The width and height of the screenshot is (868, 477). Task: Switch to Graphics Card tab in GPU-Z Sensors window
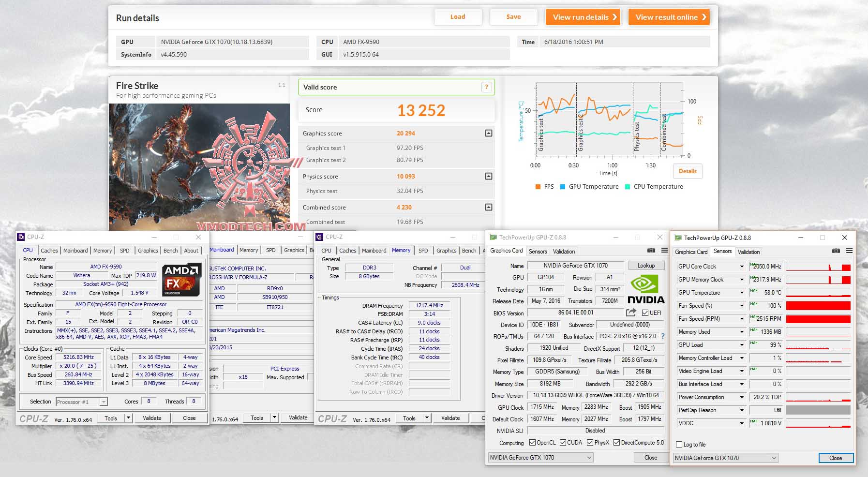click(691, 252)
